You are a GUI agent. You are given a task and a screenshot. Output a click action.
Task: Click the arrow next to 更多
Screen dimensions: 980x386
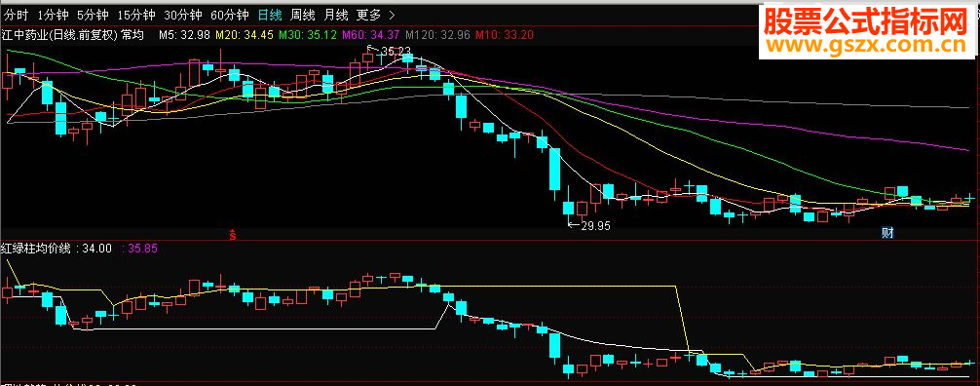[392, 15]
